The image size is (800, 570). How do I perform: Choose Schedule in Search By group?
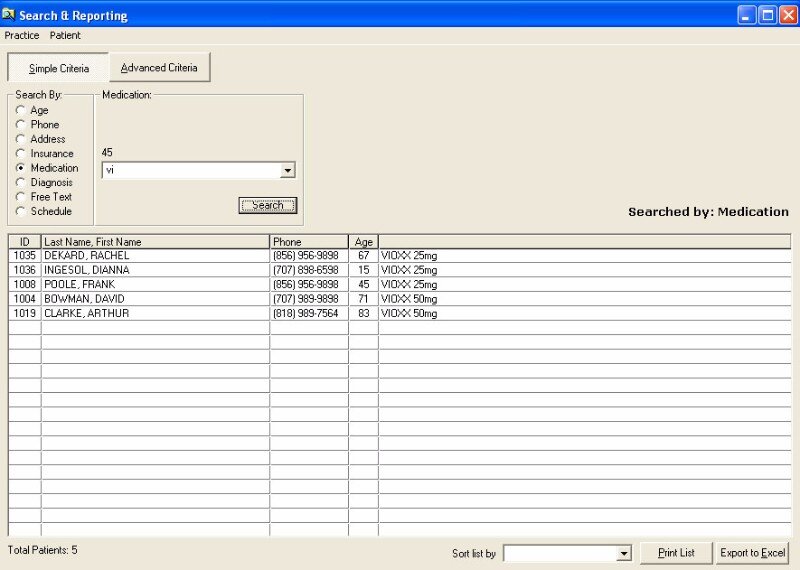[20, 212]
